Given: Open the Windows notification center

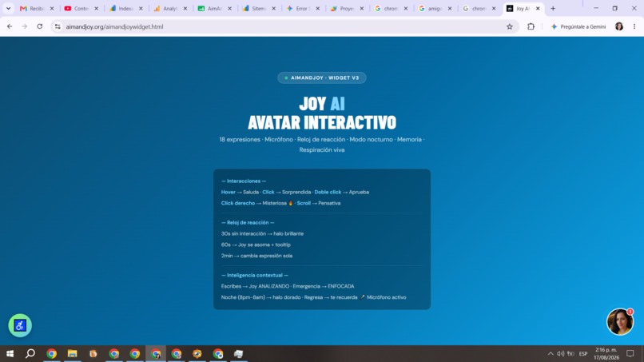Looking at the screenshot, I should click(x=630, y=354).
